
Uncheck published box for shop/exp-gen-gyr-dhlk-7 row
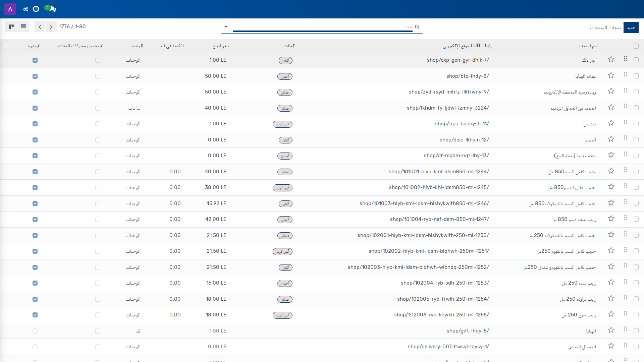(35, 60)
